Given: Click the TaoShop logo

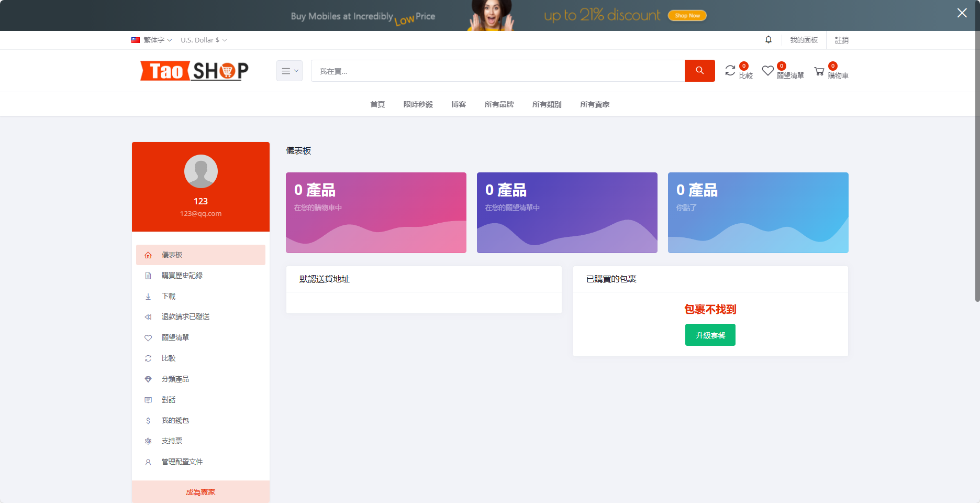Looking at the screenshot, I should [194, 71].
